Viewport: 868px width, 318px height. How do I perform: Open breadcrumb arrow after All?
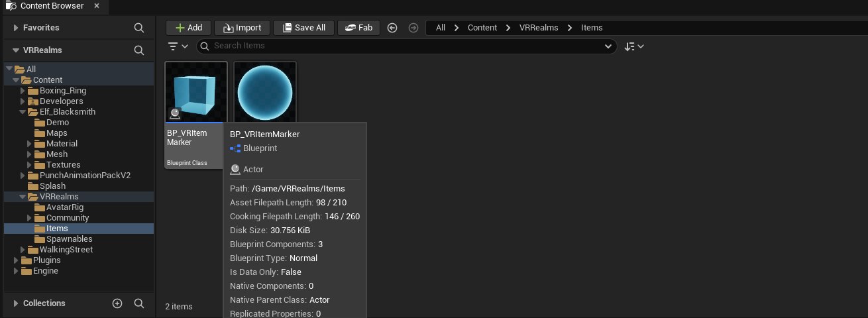(x=457, y=28)
